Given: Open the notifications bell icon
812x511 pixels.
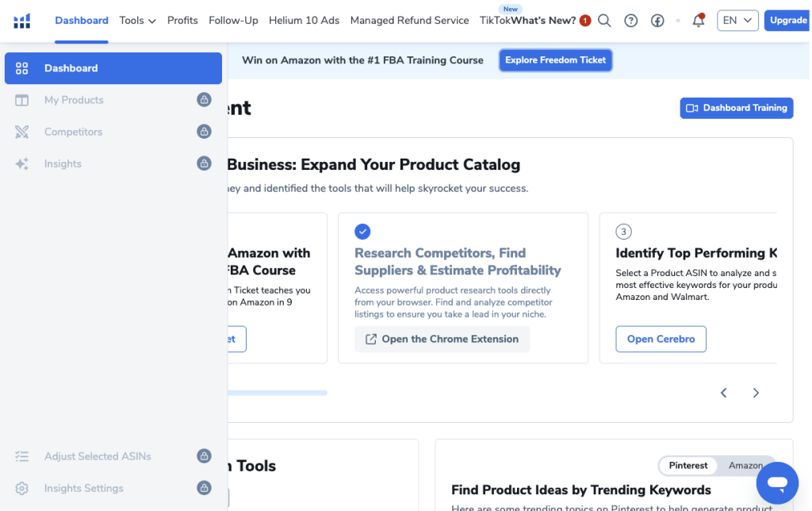Looking at the screenshot, I should pyautogui.click(x=699, y=20).
